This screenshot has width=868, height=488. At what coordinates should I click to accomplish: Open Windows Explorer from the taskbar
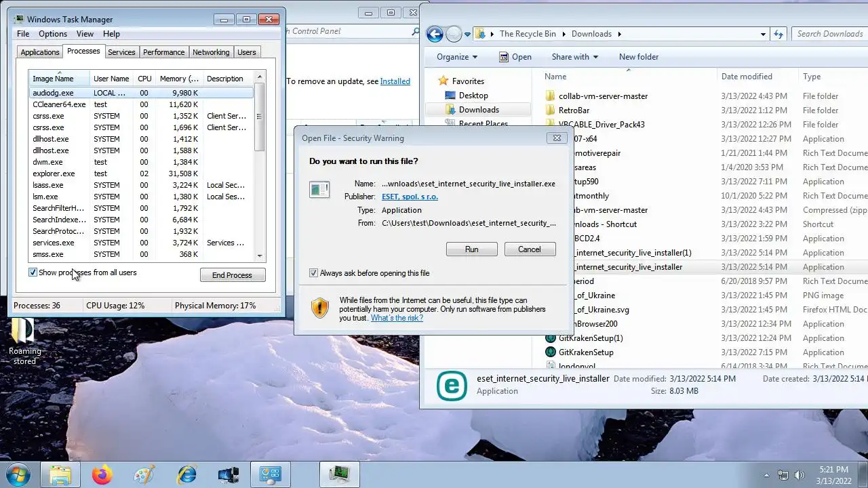[x=60, y=475]
